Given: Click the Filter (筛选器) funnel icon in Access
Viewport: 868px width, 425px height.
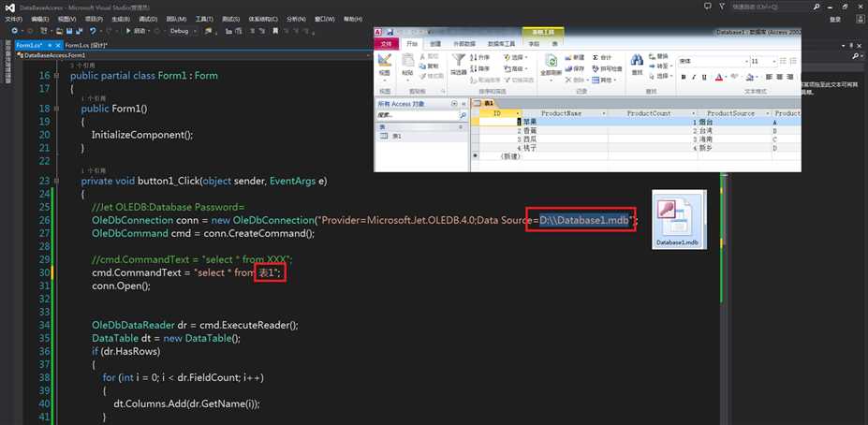Looking at the screenshot, I should pyautogui.click(x=458, y=60).
